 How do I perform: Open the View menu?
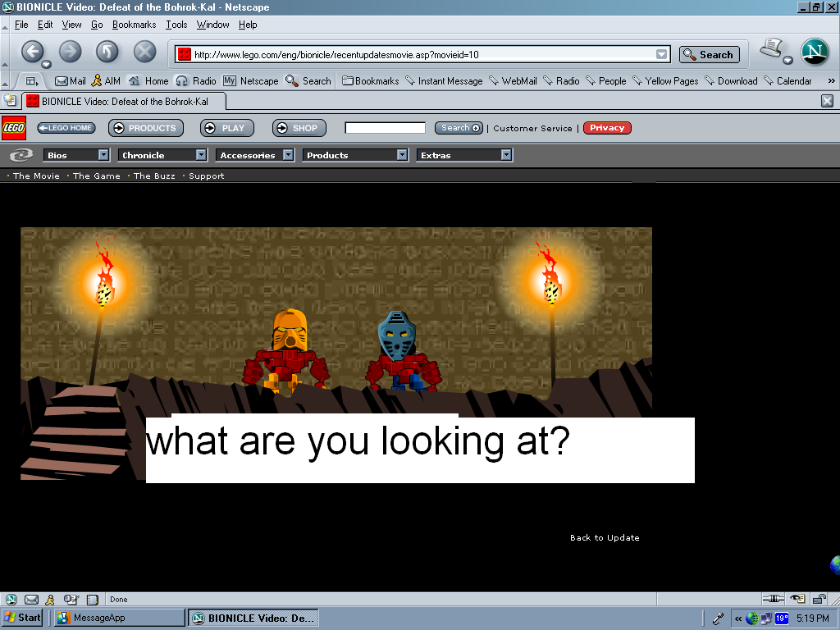(x=71, y=25)
